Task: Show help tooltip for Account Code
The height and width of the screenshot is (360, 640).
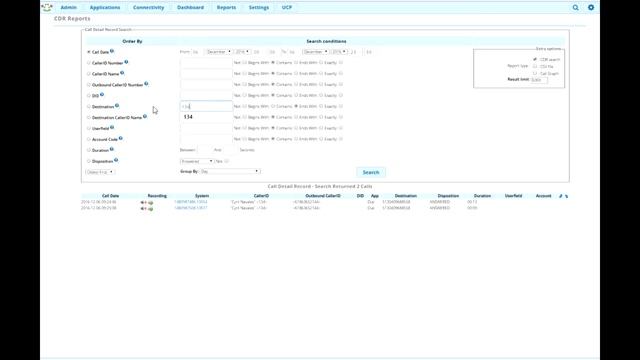Action: (121, 138)
